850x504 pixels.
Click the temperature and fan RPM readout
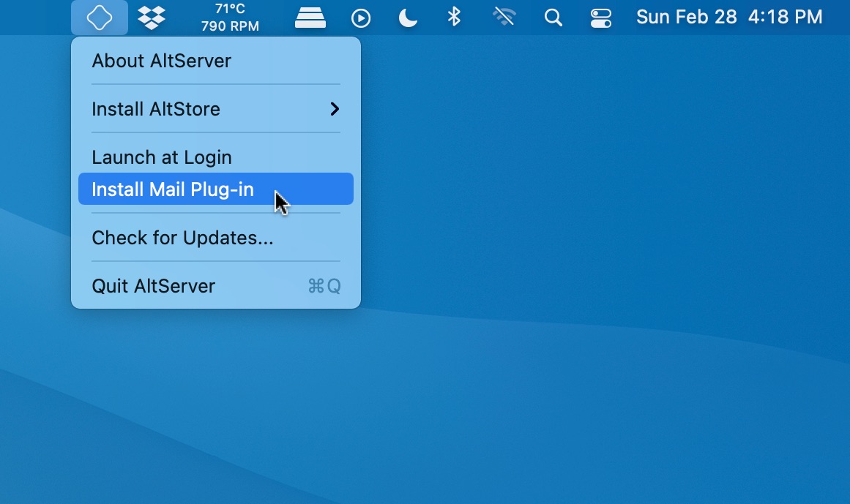(230, 18)
